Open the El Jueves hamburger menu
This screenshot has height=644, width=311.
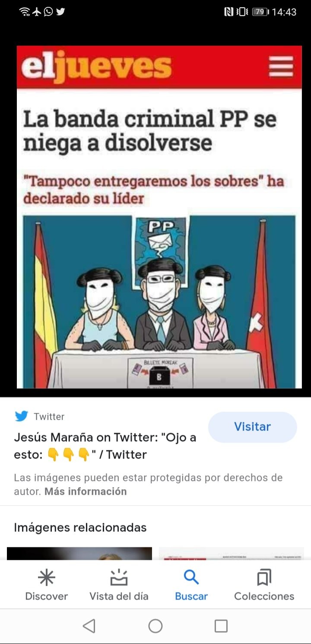click(280, 66)
